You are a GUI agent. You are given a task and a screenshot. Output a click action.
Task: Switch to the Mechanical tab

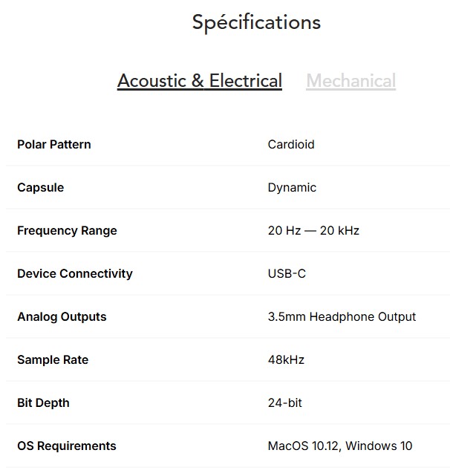(350, 81)
